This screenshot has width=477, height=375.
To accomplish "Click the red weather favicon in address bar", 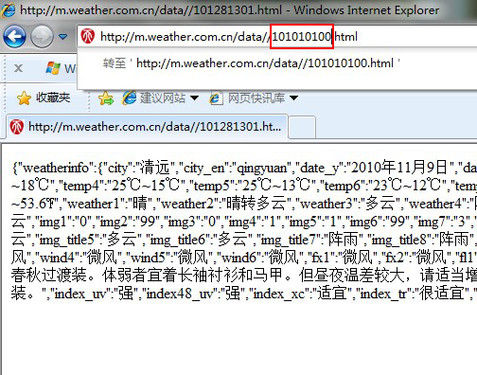I will (88, 36).
